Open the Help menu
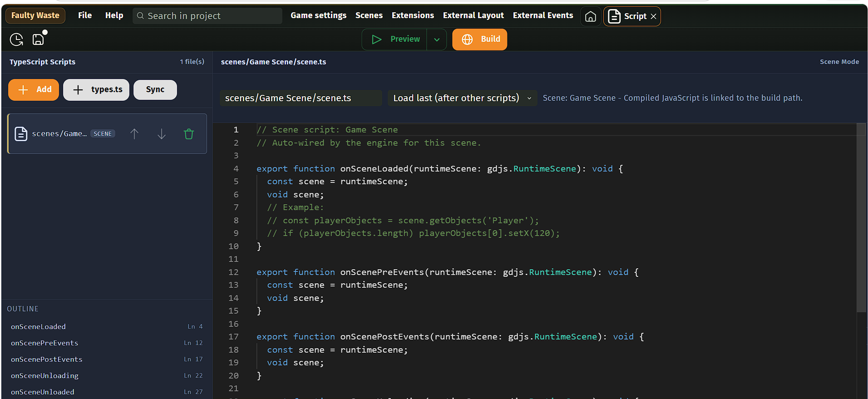Image resolution: width=868 pixels, height=399 pixels. point(114,15)
